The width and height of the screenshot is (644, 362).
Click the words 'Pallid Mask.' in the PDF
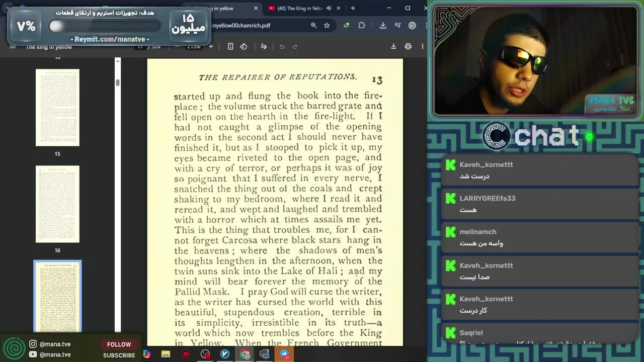pos(202,292)
